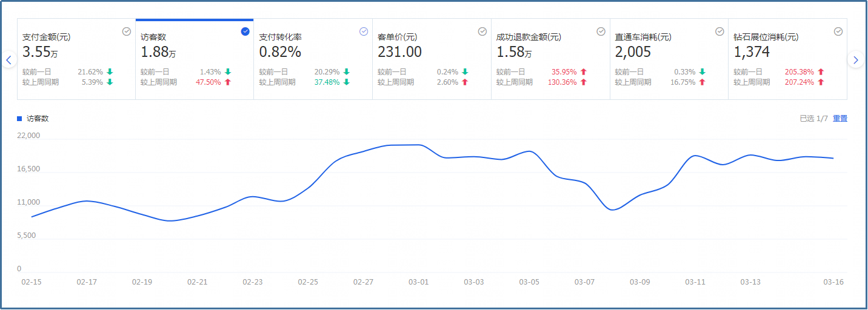Click the 02-25 date axis label

pyautogui.click(x=308, y=282)
